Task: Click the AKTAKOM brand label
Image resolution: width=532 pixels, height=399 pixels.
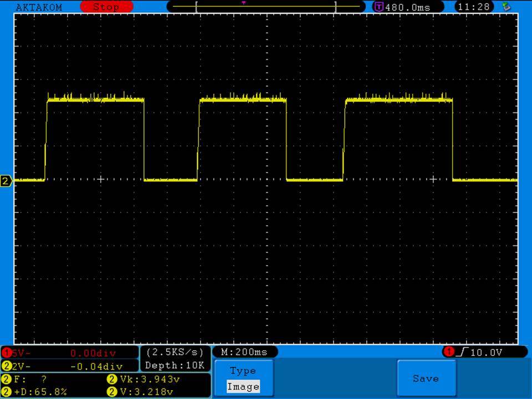Action: (39, 7)
